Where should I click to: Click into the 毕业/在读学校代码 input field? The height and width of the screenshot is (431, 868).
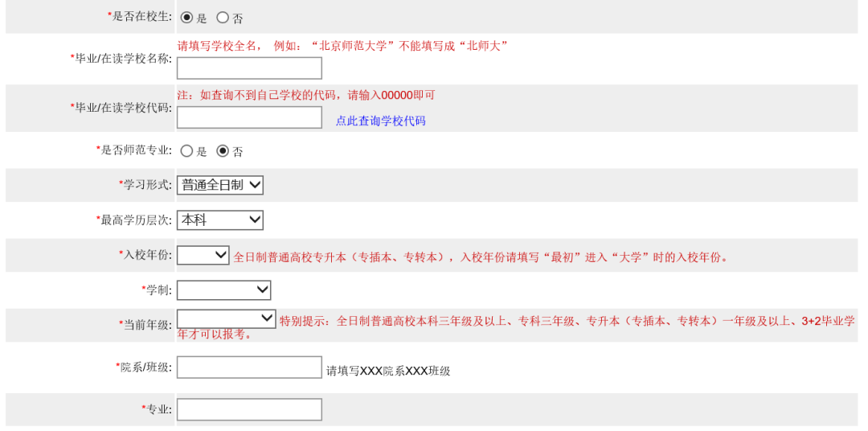(249, 117)
